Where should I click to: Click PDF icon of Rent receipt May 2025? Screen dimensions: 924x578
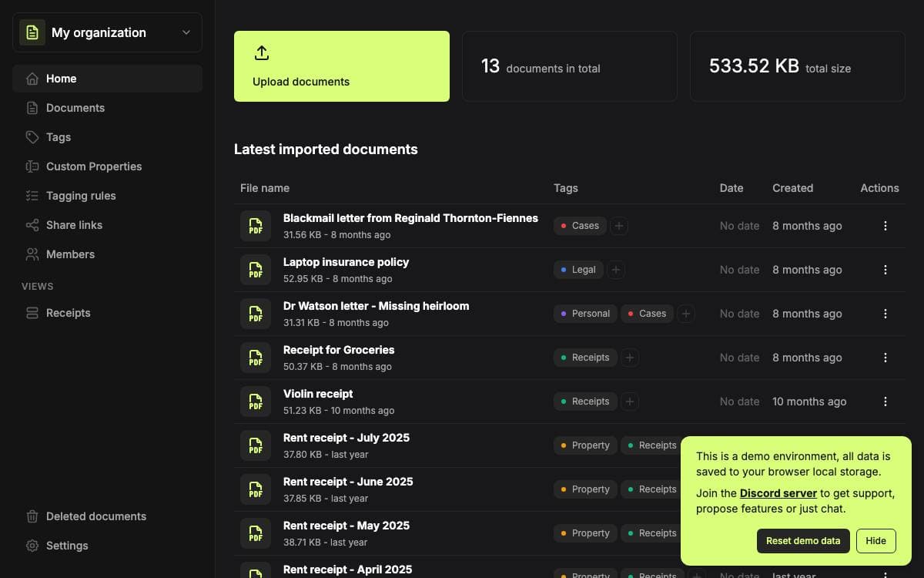pyautogui.click(x=256, y=533)
